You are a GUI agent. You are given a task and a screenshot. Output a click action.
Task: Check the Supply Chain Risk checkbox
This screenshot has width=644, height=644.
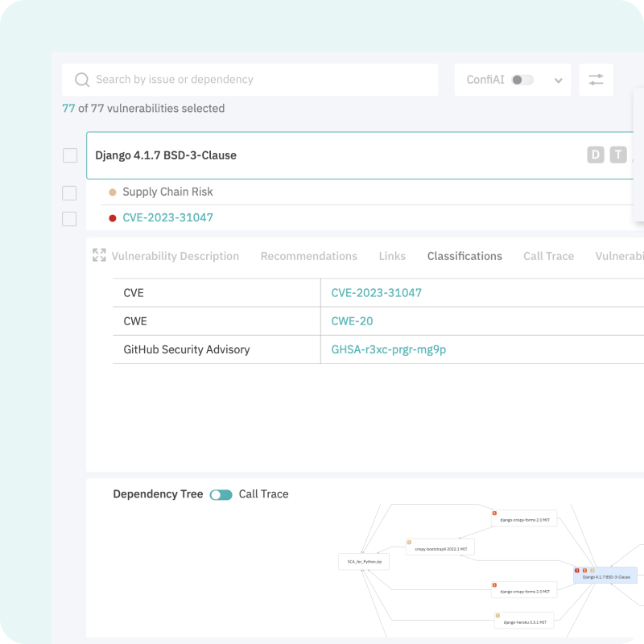click(x=69, y=193)
